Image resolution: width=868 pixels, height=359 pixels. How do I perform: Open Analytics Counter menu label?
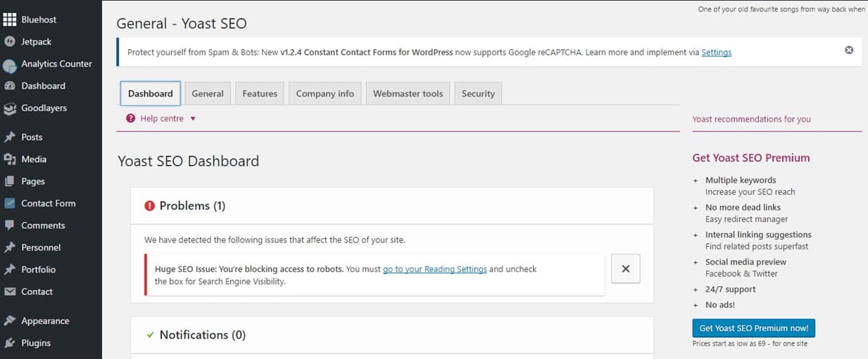pyautogui.click(x=57, y=64)
